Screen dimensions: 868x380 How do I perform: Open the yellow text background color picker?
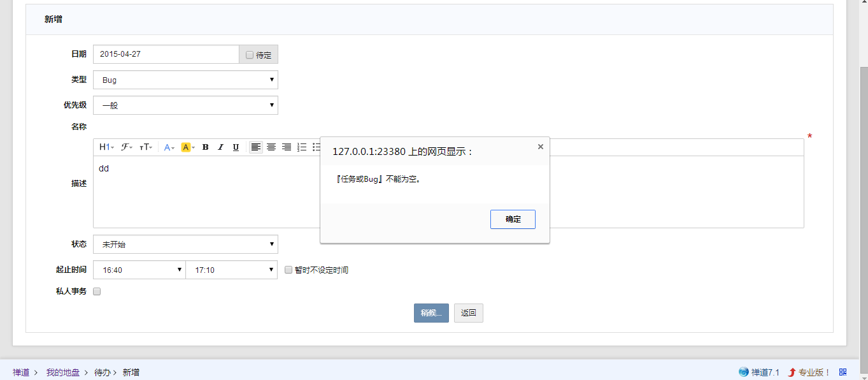[x=188, y=147]
